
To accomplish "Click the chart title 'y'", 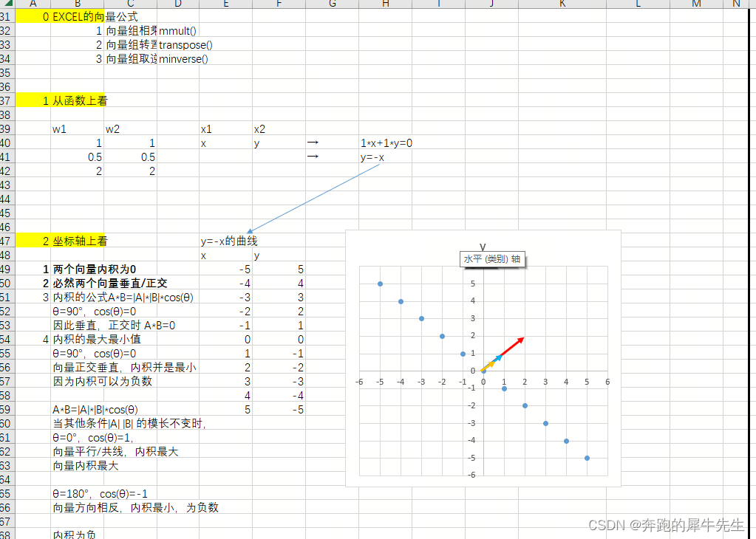I will tap(483, 247).
